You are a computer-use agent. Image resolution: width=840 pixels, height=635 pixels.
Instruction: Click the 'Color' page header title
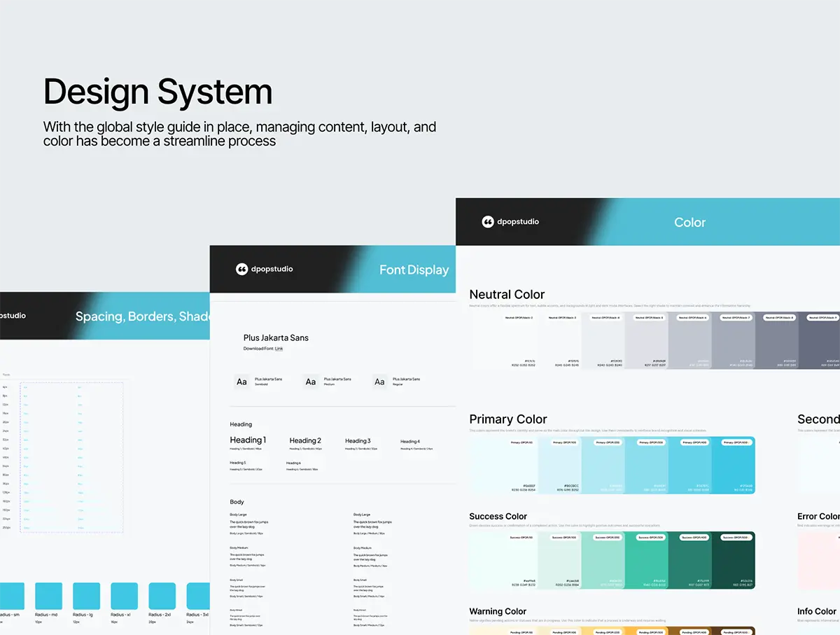[689, 223]
